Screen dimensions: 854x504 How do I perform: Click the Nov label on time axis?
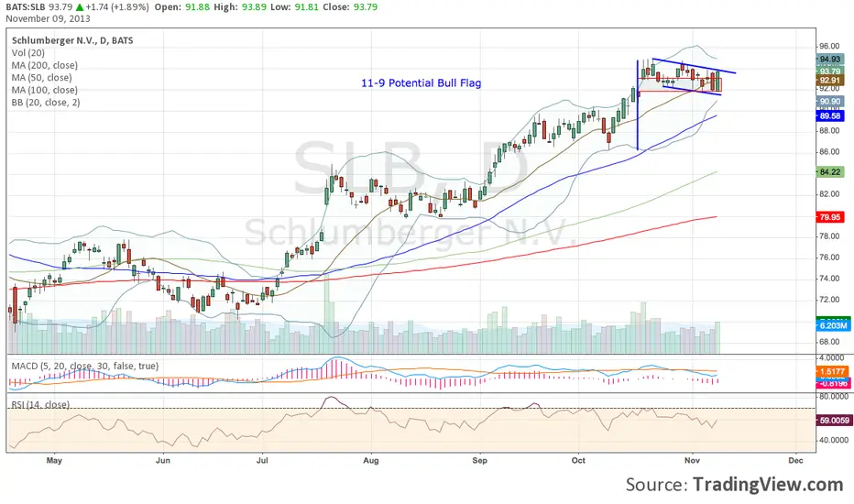(692, 460)
